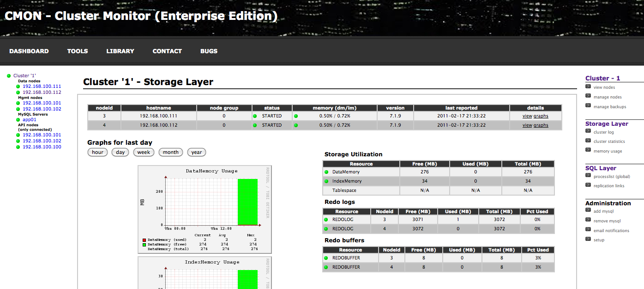Screen dimensions: 644x289
Task: Open view nodes in Cluster section
Action: coord(604,87)
